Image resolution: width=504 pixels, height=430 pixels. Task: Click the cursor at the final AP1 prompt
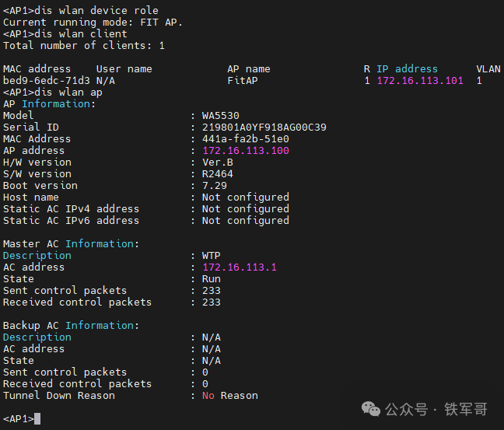tap(37, 419)
